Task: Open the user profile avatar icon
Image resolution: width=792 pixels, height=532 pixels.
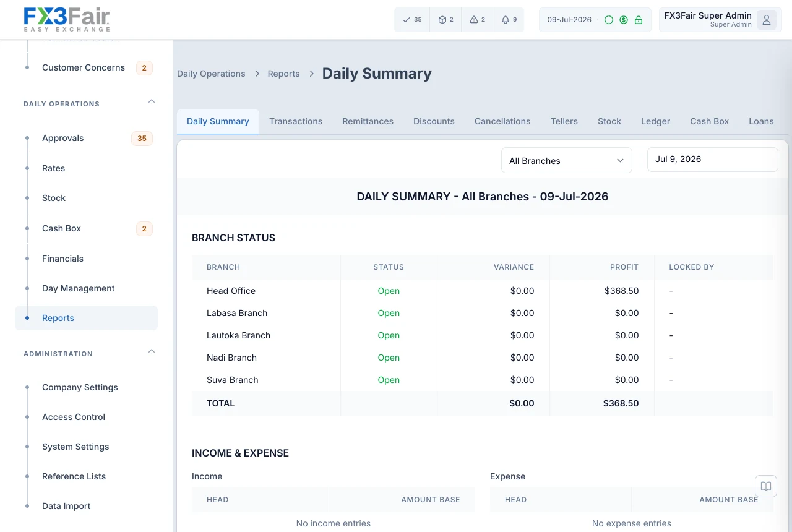Action: point(767,20)
